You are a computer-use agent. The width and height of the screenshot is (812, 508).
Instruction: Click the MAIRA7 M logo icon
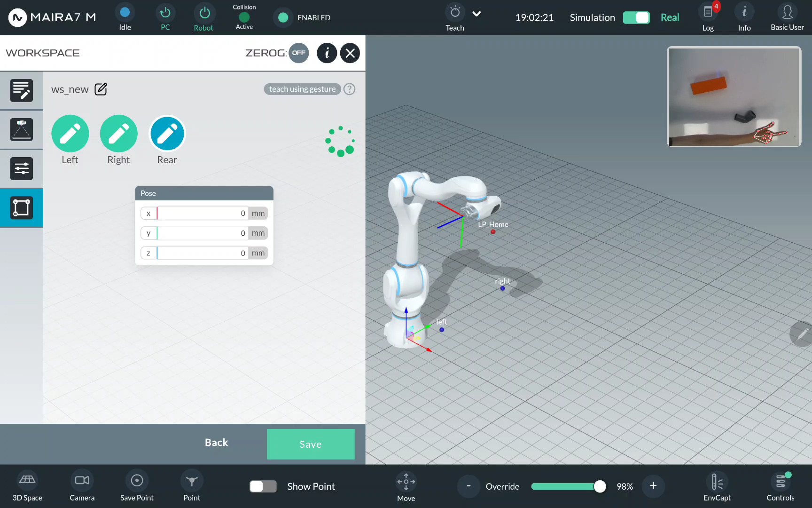17,17
